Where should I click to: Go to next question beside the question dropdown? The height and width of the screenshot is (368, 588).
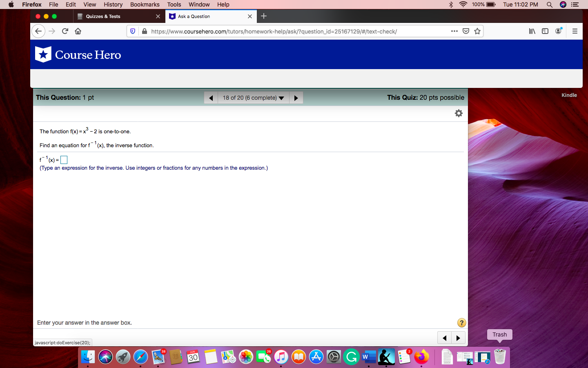click(296, 98)
